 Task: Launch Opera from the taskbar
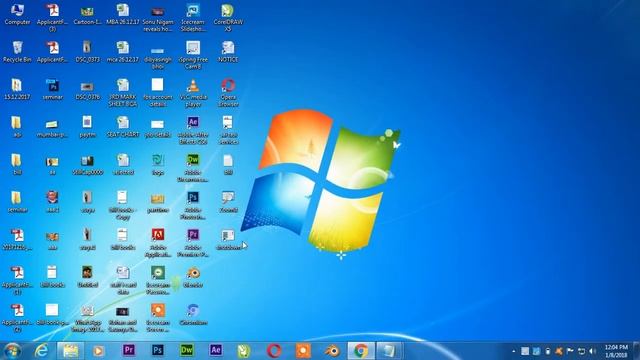[274, 351]
